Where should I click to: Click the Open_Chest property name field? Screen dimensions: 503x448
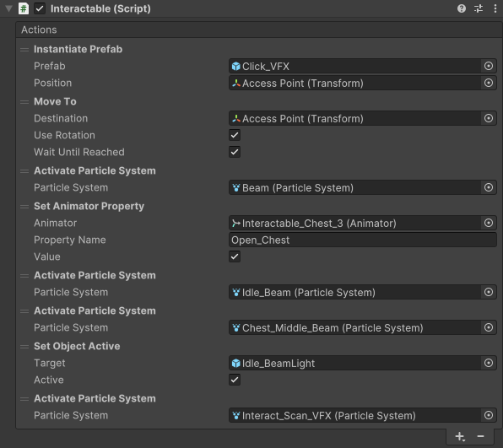[363, 240]
